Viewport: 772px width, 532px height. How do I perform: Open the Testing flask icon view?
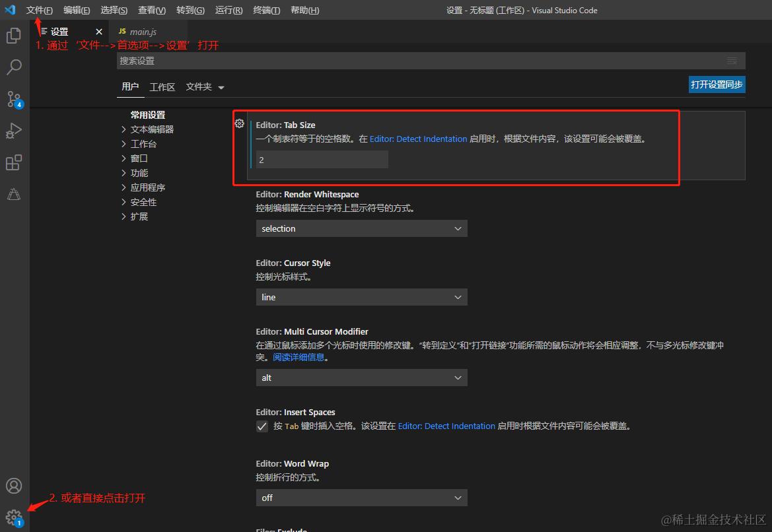coord(14,194)
